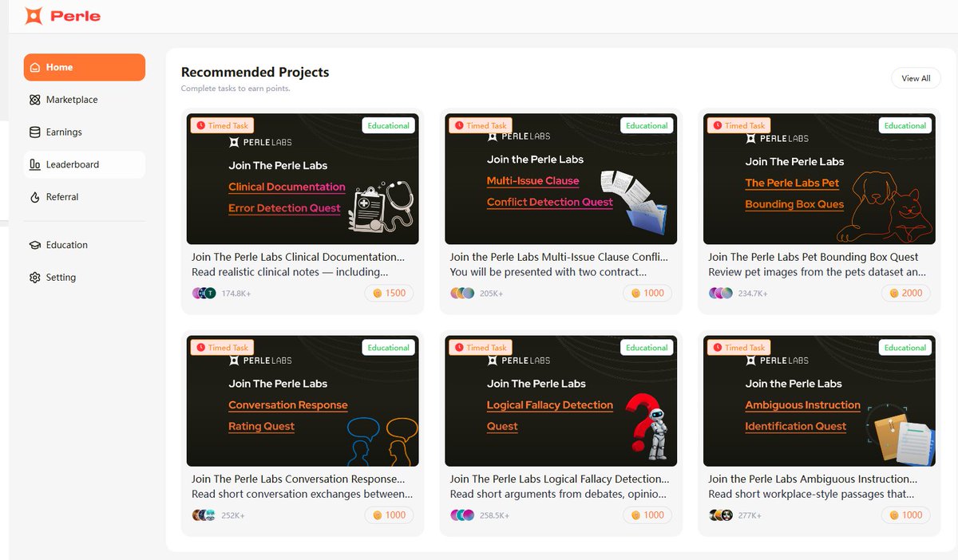
Task: Click the '277K+' participant count
Action: point(750,516)
